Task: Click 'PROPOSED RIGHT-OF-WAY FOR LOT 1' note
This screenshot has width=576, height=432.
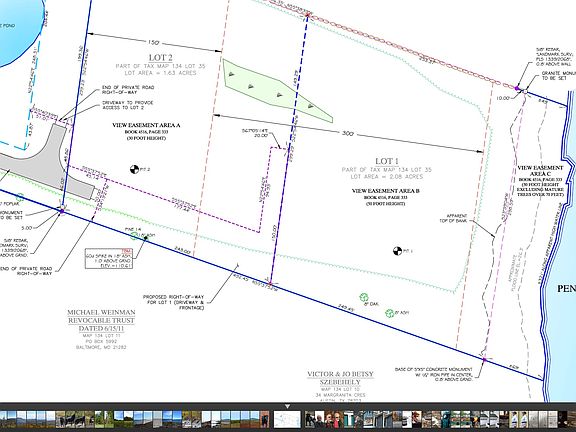Action: (x=173, y=302)
